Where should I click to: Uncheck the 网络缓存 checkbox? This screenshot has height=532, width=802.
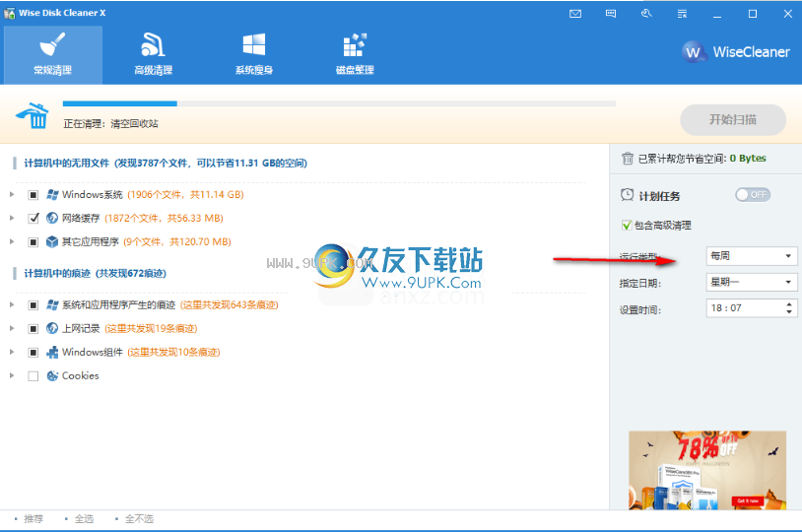pyautogui.click(x=33, y=219)
